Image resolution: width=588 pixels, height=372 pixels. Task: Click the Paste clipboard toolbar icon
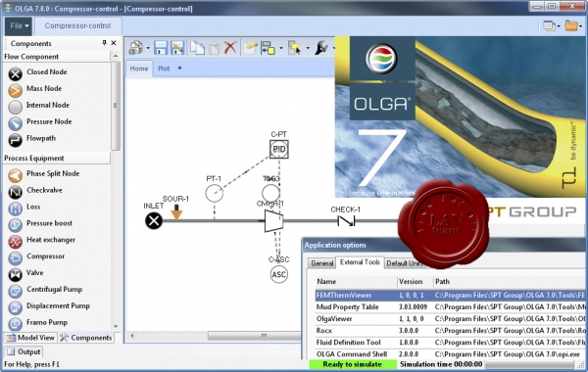point(214,48)
